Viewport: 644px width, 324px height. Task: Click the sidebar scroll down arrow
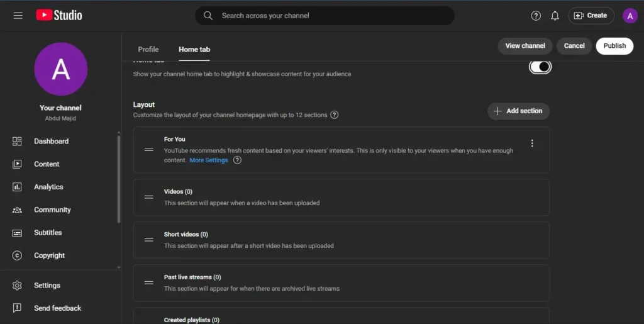pyautogui.click(x=119, y=267)
